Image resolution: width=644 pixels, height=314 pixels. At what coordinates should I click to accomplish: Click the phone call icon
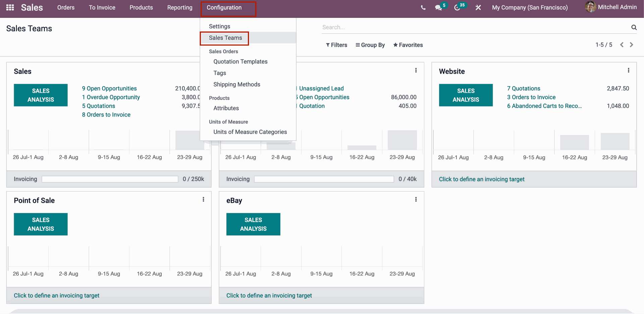(x=423, y=7)
